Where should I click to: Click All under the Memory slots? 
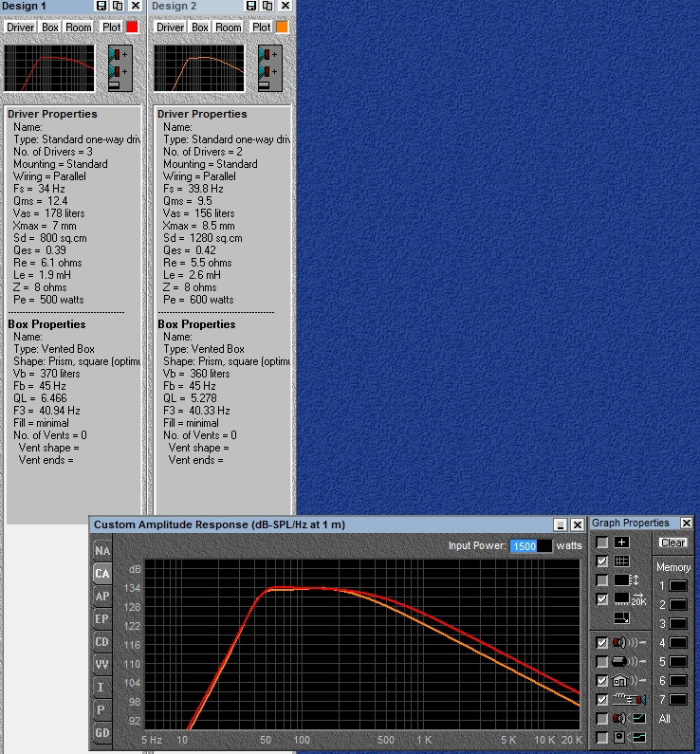(664, 718)
